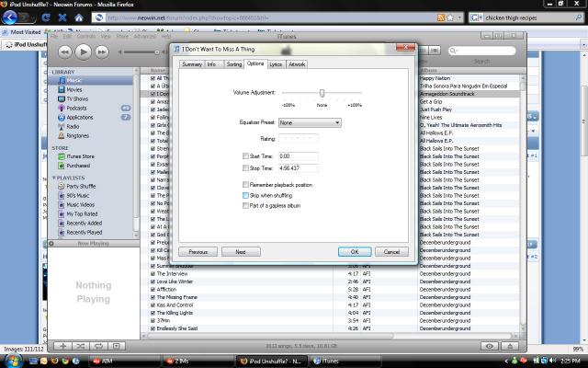Click the Stop Time input field
The image size is (588, 368).
(x=299, y=168)
